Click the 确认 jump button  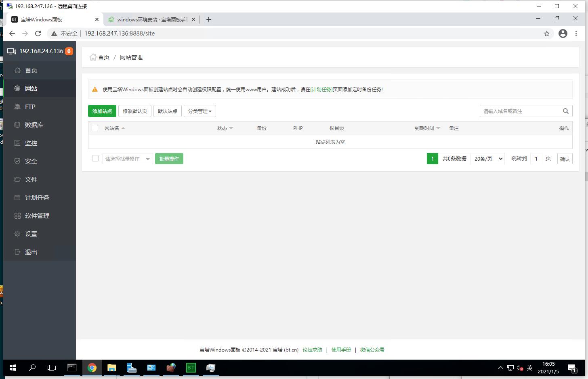click(x=565, y=159)
